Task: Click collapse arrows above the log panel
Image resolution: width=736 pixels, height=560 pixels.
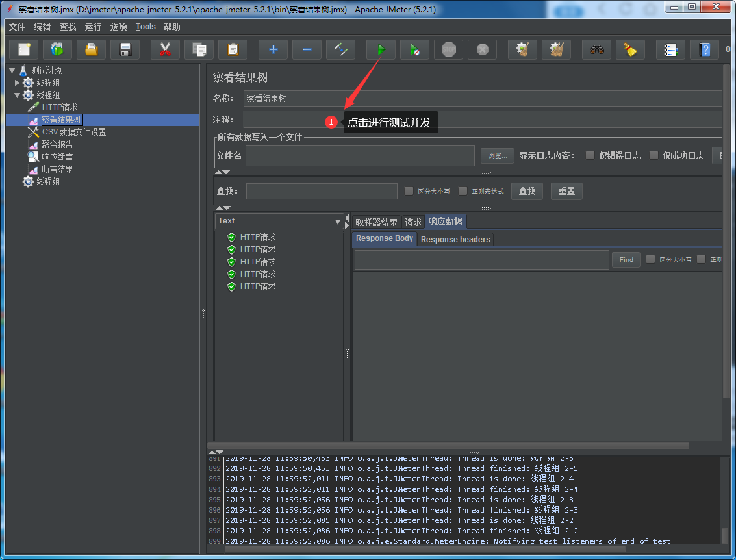Action: (x=216, y=452)
